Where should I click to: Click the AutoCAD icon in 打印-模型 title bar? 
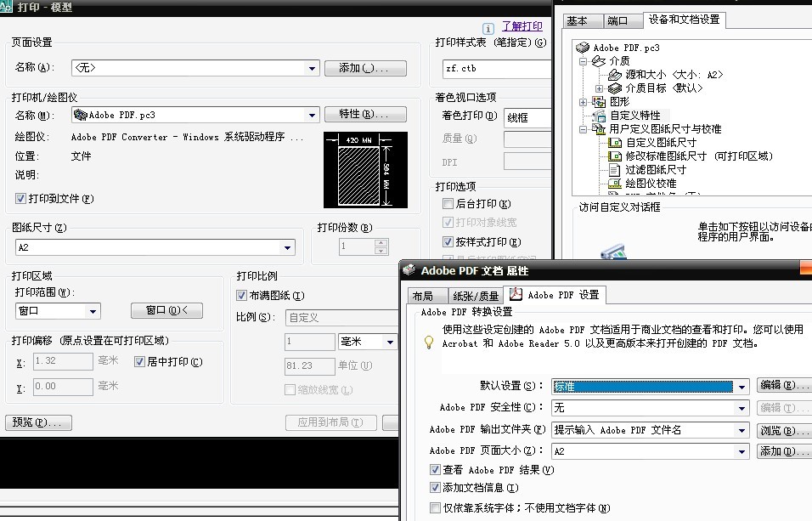[6, 7]
